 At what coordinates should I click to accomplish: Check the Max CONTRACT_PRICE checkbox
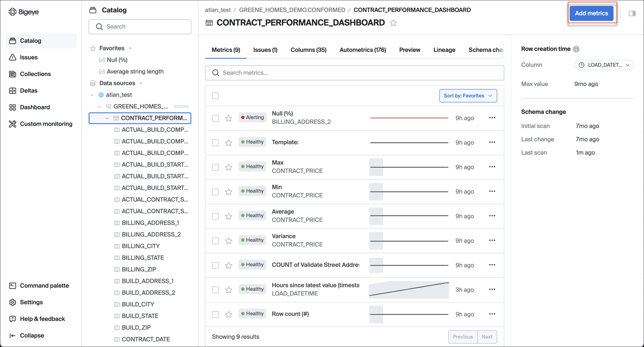[x=215, y=167]
